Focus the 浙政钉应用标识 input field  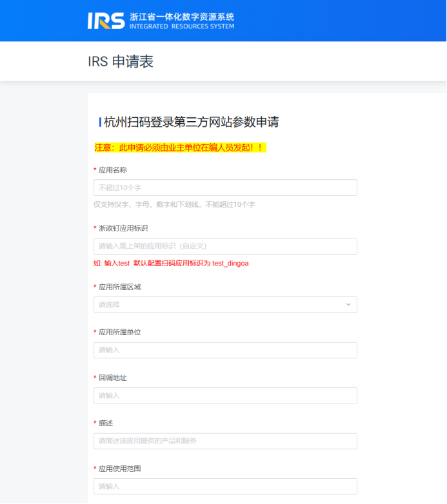pyautogui.click(x=225, y=246)
